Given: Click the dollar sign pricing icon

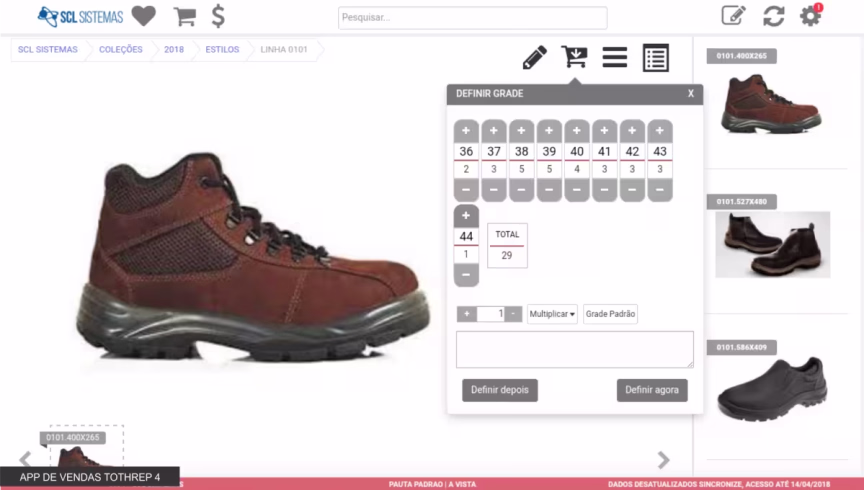Looking at the screenshot, I should [218, 16].
